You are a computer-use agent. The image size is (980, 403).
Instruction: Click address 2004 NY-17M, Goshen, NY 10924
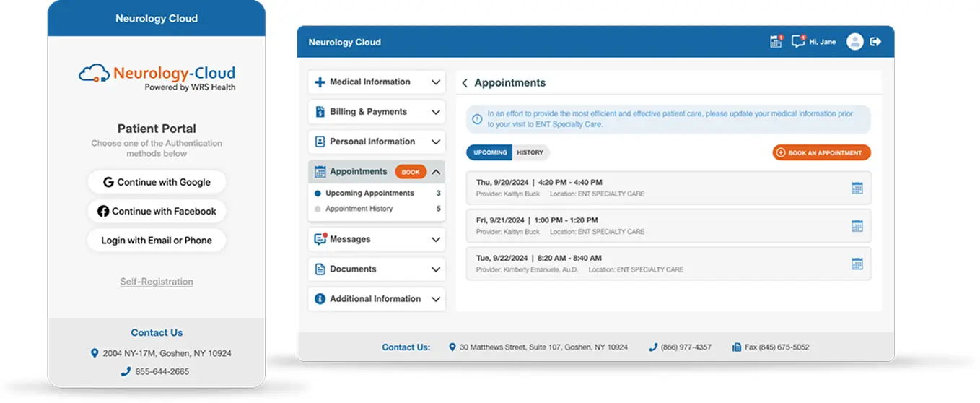click(x=167, y=353)
